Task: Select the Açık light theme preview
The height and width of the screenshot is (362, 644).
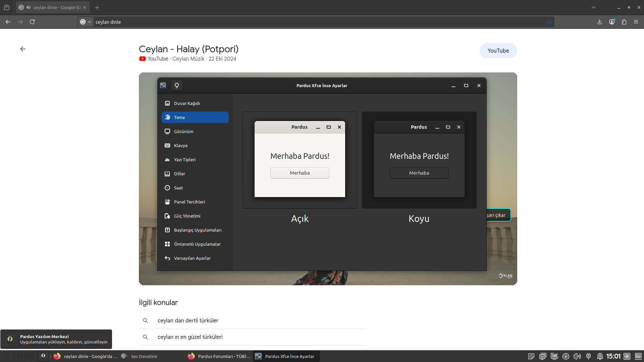Action: coord(300,160)
